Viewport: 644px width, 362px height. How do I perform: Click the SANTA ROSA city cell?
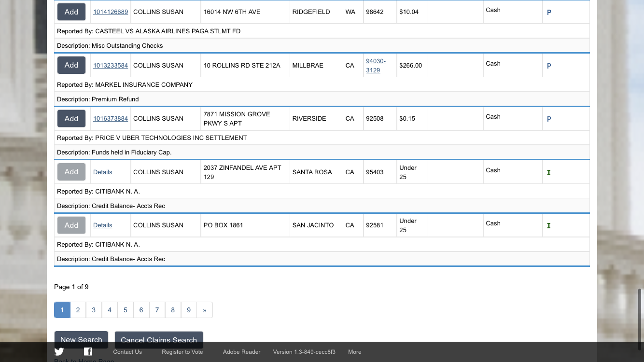316,172
